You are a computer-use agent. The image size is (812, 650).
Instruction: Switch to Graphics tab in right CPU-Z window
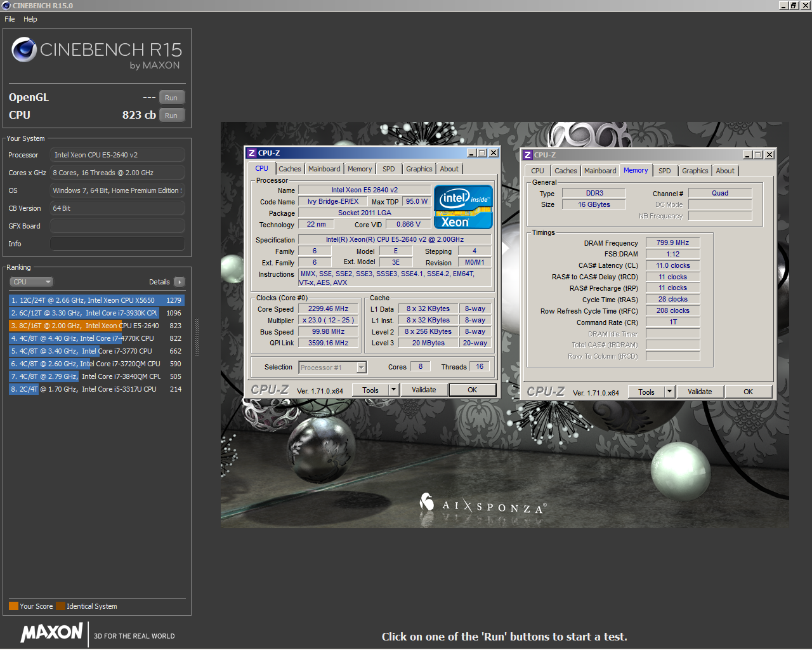tap(695, 171)
